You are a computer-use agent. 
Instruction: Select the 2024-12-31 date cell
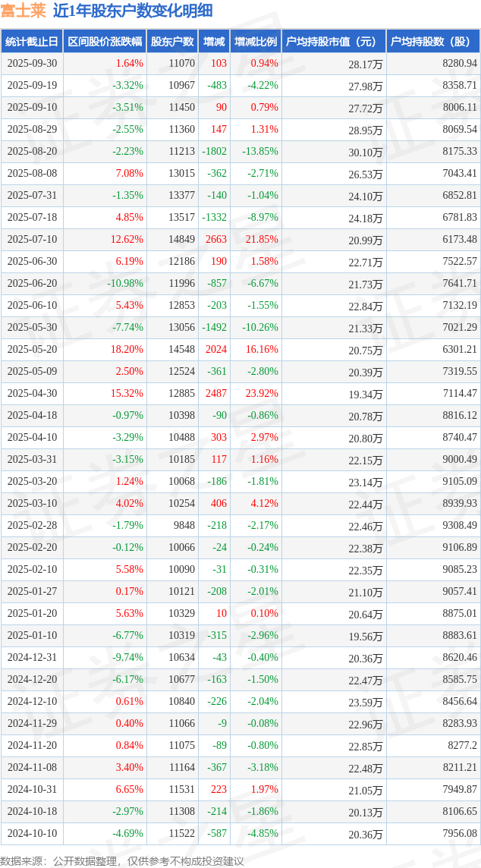point(32,658)
